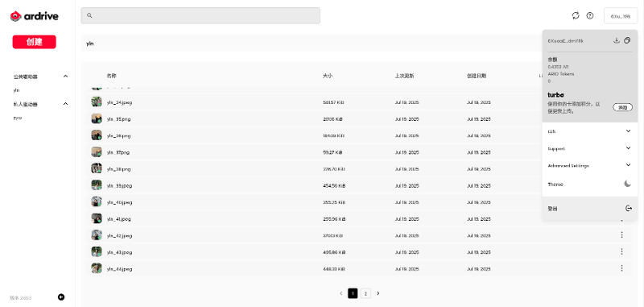Copy the wallet address icon
Image resolution: width=644 pixels, height=307 pixels.
pyautogui.click(x=627, y=40)
